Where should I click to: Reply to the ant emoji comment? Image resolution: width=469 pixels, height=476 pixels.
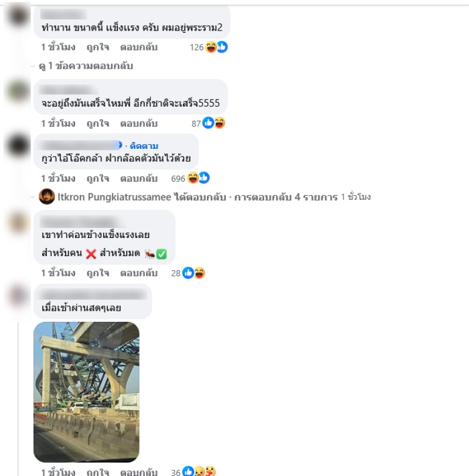pos(139,273)
